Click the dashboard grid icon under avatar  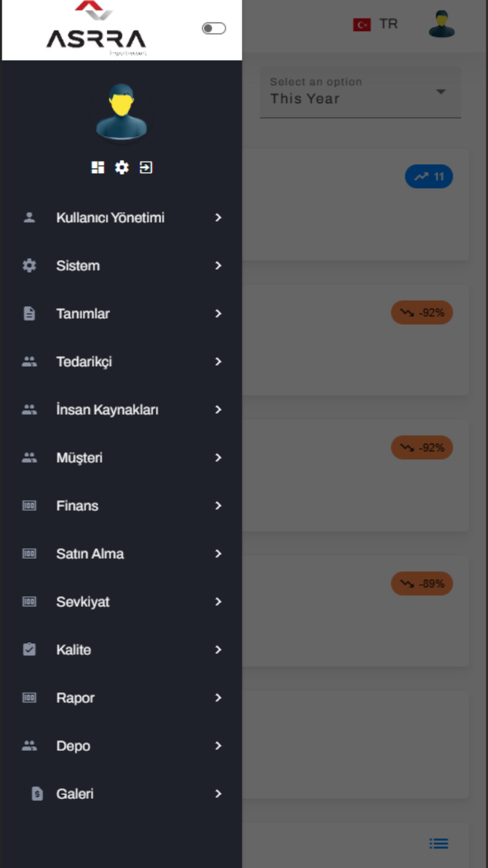tap(98, 167)
